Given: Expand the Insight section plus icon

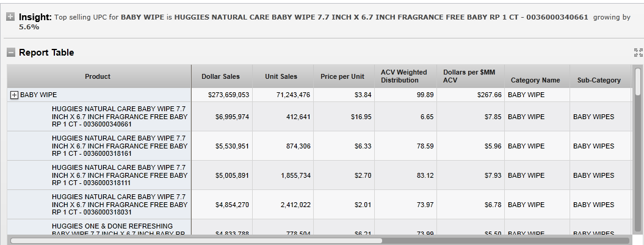Looking at the screenshot, I should 10,17.
